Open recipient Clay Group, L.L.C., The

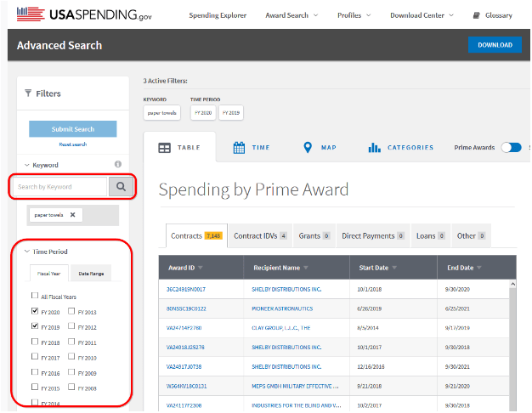[x=280, y=328]
